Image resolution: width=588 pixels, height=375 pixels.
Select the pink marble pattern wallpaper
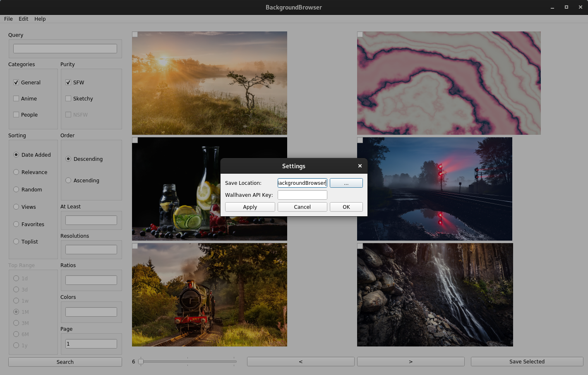point(449,83)
